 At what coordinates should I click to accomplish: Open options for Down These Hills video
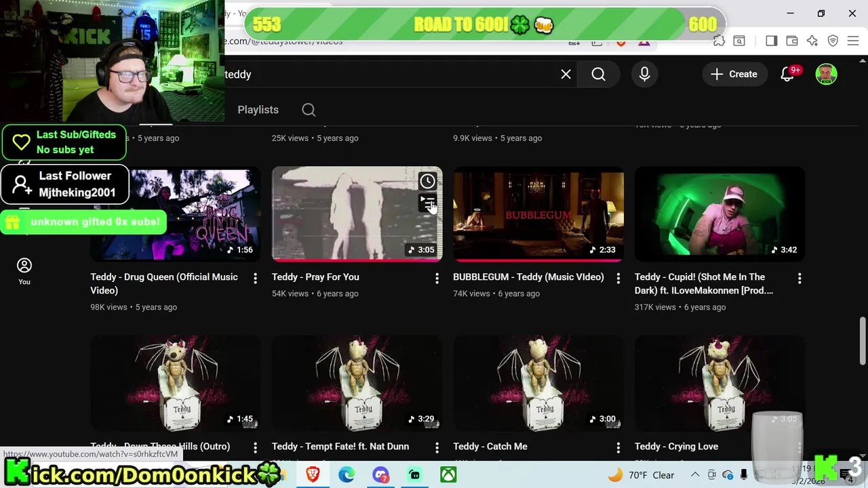click(x=255, y=447)
